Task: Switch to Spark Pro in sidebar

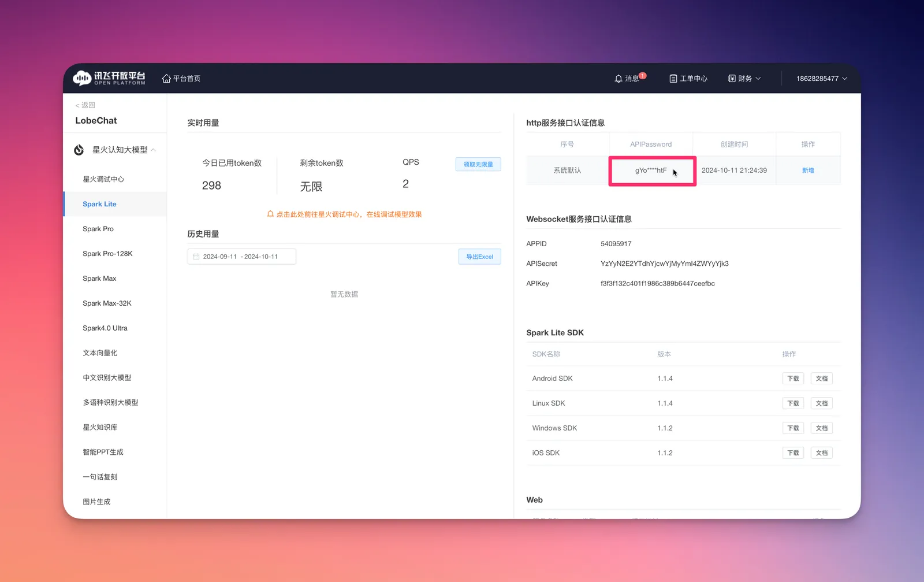Action: 98,228
